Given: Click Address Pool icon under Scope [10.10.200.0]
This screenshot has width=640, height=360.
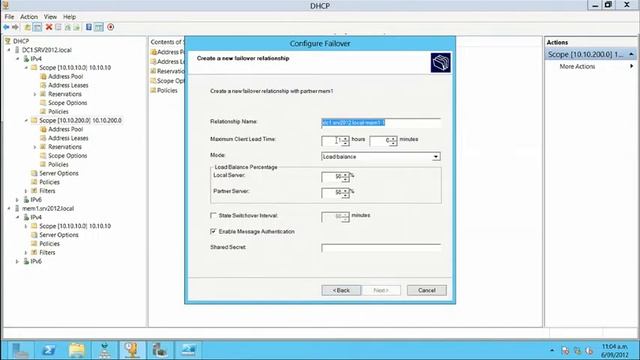Looking at the screenshot, I should pos(43,129).
